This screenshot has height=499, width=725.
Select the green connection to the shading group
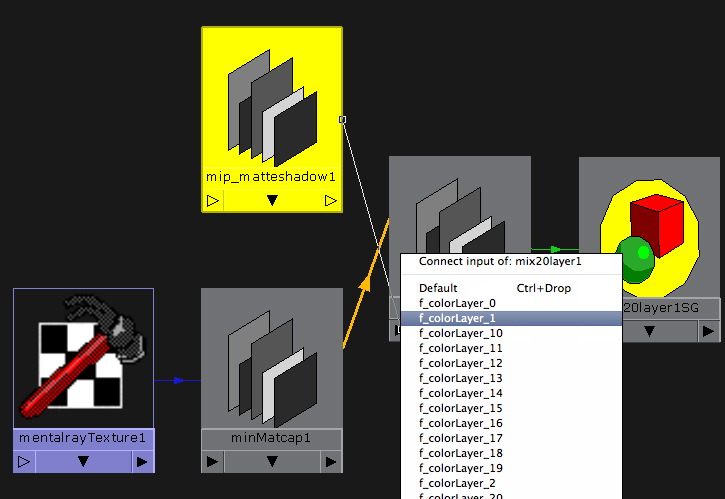[555, 250]
